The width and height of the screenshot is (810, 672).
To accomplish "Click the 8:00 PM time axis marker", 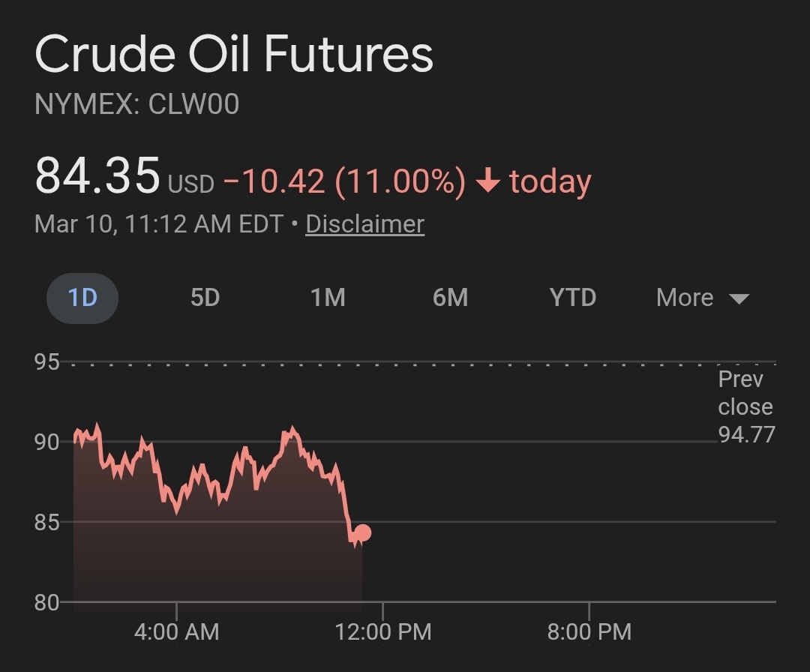I will coord(589,631).
